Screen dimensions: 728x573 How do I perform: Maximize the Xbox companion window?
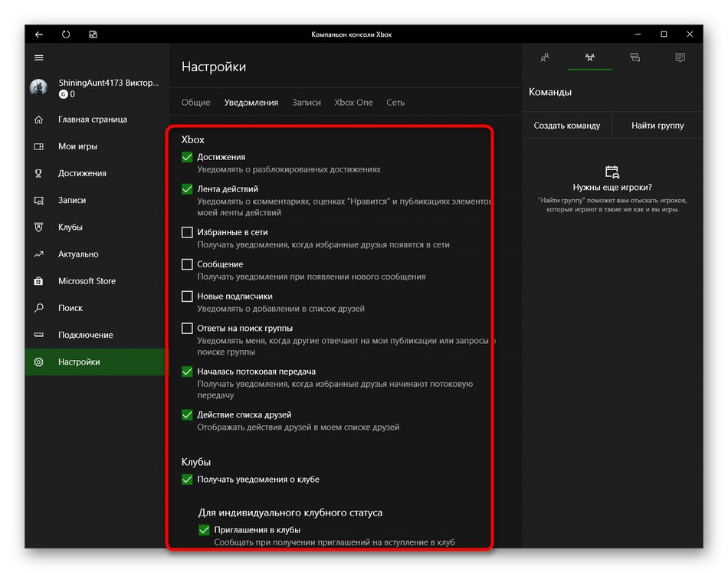664,34
